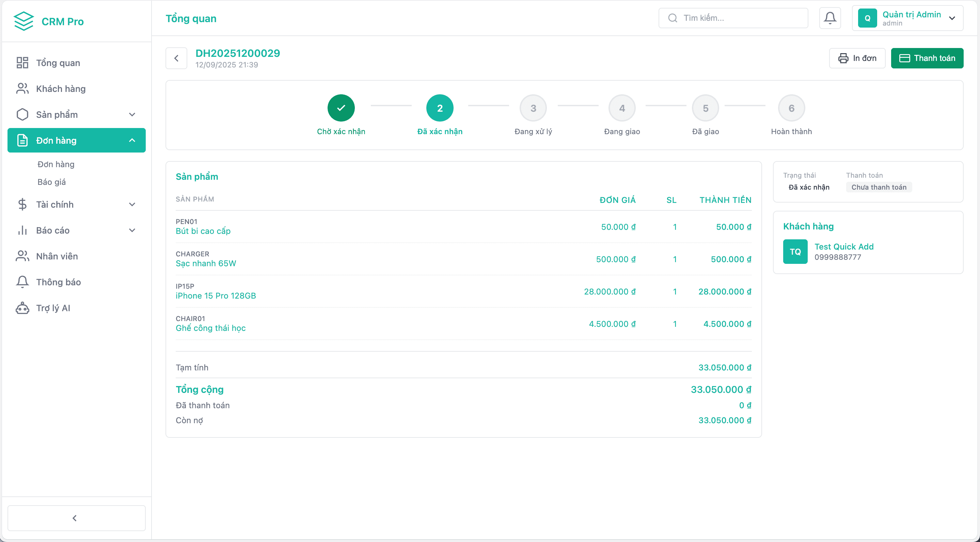
Task: Select step 4 Đang giao circle
Action: click(622, 108)
